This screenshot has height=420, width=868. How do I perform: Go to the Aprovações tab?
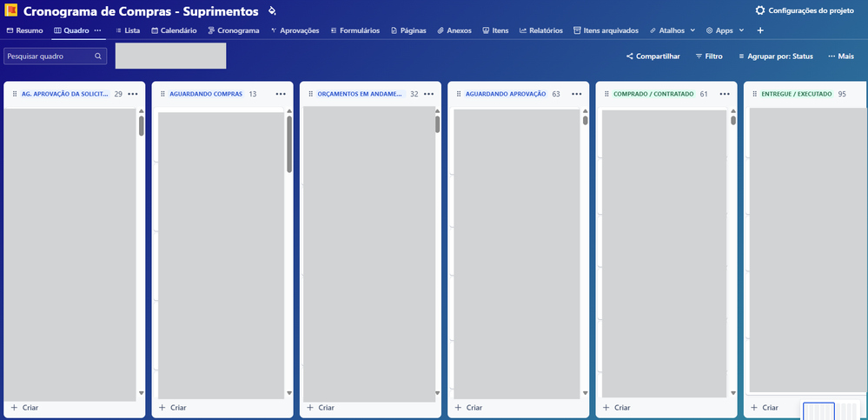tap(295, 30)
